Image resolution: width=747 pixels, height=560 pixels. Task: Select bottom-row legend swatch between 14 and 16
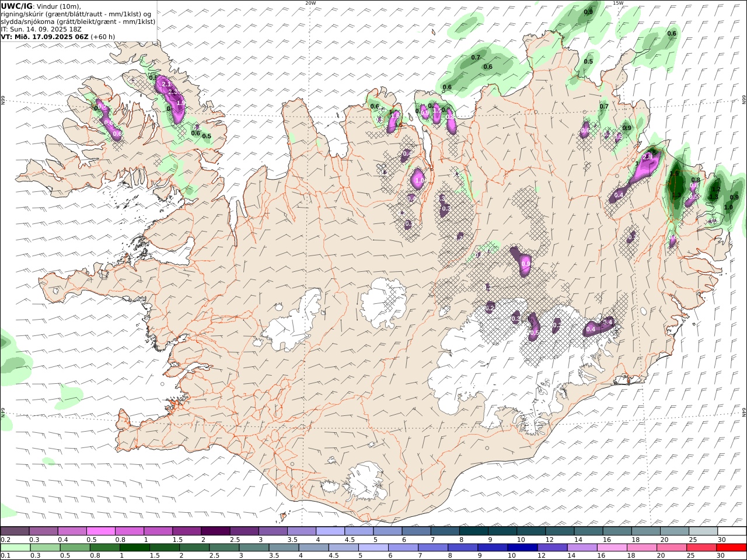pyautogui.click(x=582, y=547)
